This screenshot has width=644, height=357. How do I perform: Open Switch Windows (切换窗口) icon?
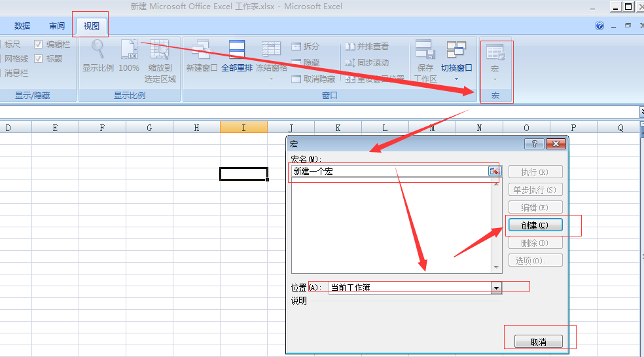coord(456,49)
